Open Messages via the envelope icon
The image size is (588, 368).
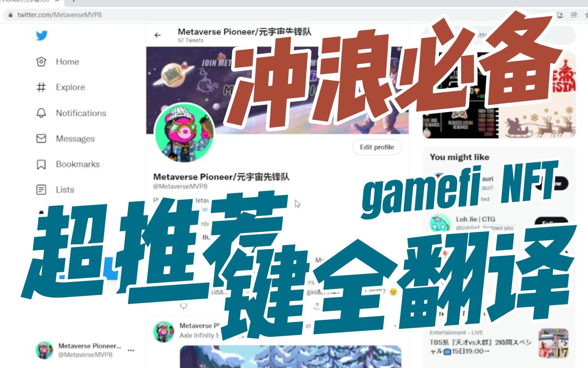(75, 139)
